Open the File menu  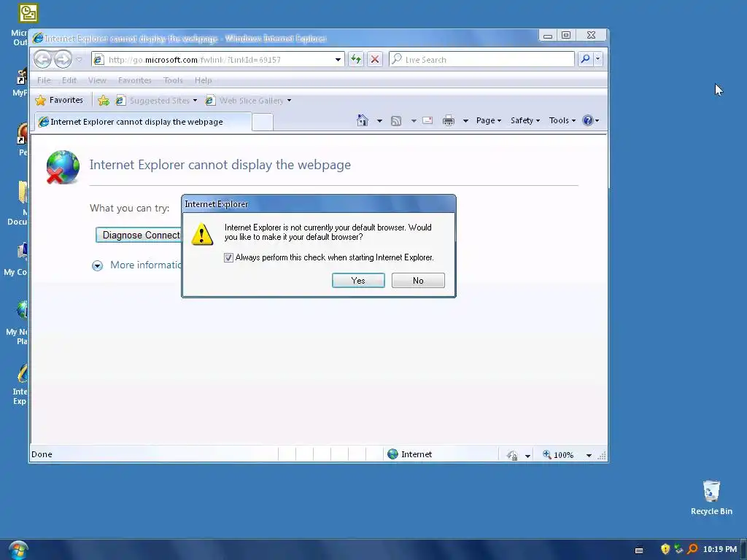44,80
